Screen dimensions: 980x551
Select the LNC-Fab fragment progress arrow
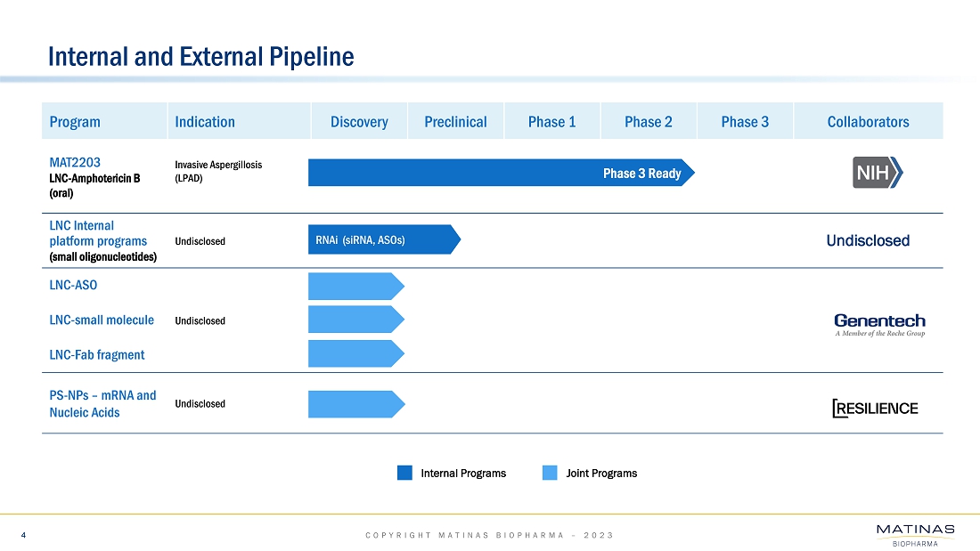pos(355,353)
